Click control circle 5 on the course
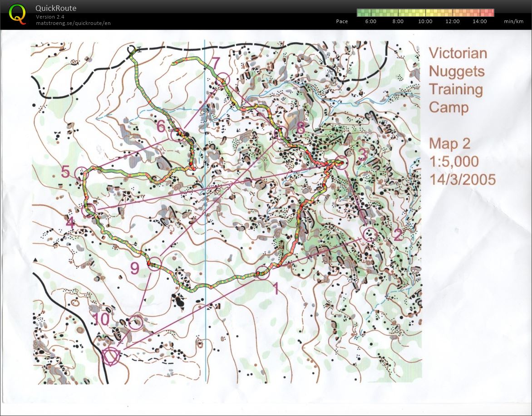Image resolution: width=532 pixels, height=416 pixels. tap(82, 173)
